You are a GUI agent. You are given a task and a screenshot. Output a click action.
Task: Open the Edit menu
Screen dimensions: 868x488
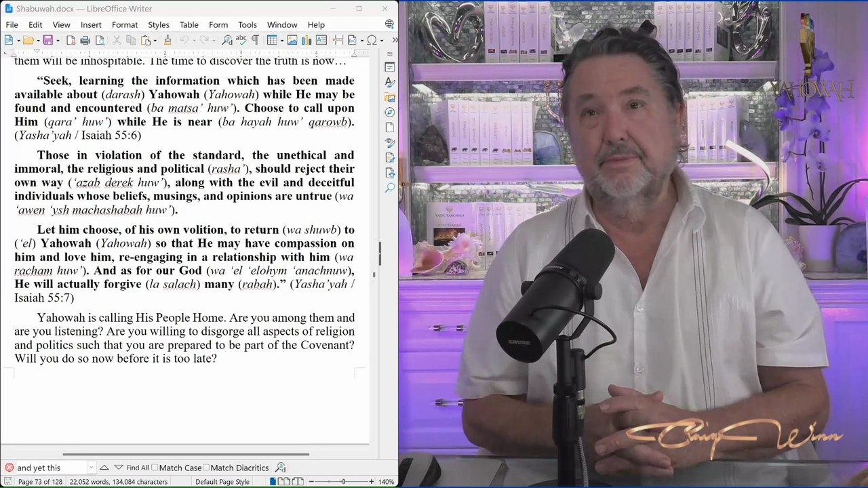[x=35, y=24]
